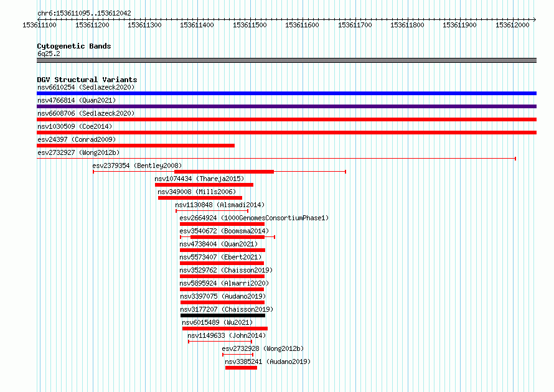Image resolution: width=554 pixels, height=392 pixels.
Task: Select the black nsv3177207 variant bar
Action: pos(223,315)
